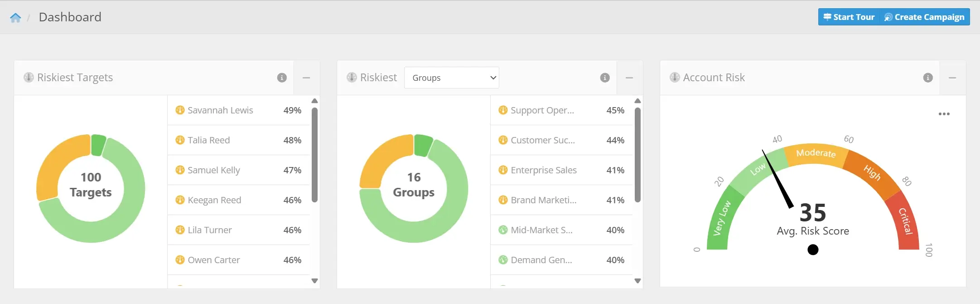980x304 pixels.
Task: Click the home icon in breadcrumb
Action: [15, 18]
